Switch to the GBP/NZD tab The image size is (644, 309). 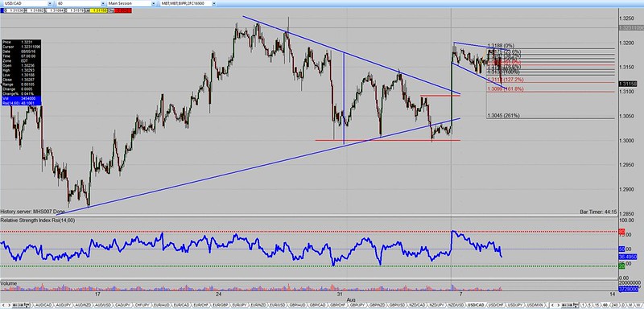pos(377,305)
